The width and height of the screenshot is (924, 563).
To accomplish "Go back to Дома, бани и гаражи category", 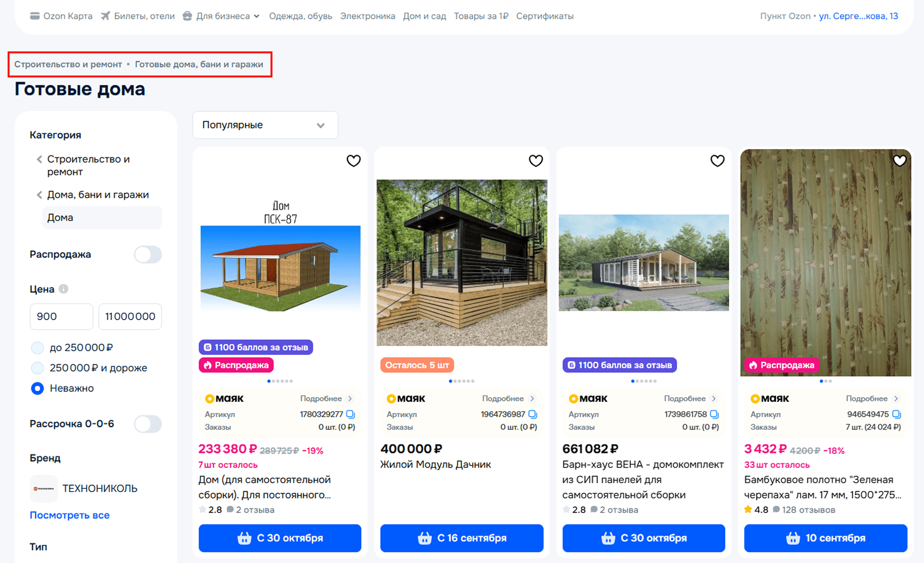I will (x=93, y=195).
